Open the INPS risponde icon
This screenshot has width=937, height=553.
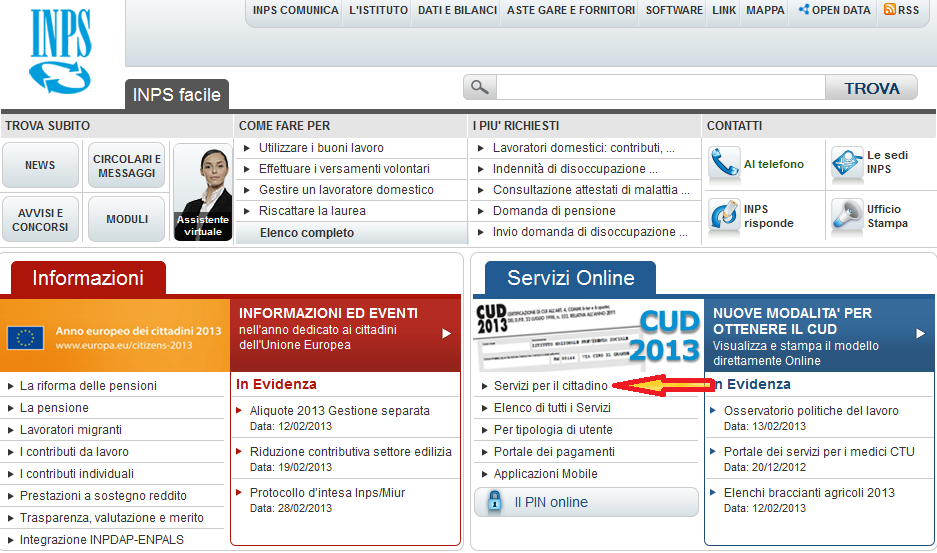coord(724,216)
